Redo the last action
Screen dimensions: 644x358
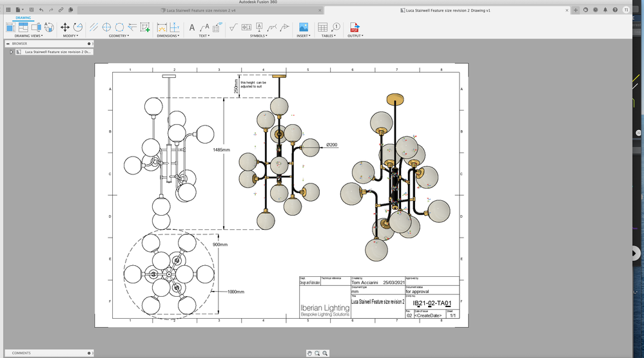click(x=51, y=10)
